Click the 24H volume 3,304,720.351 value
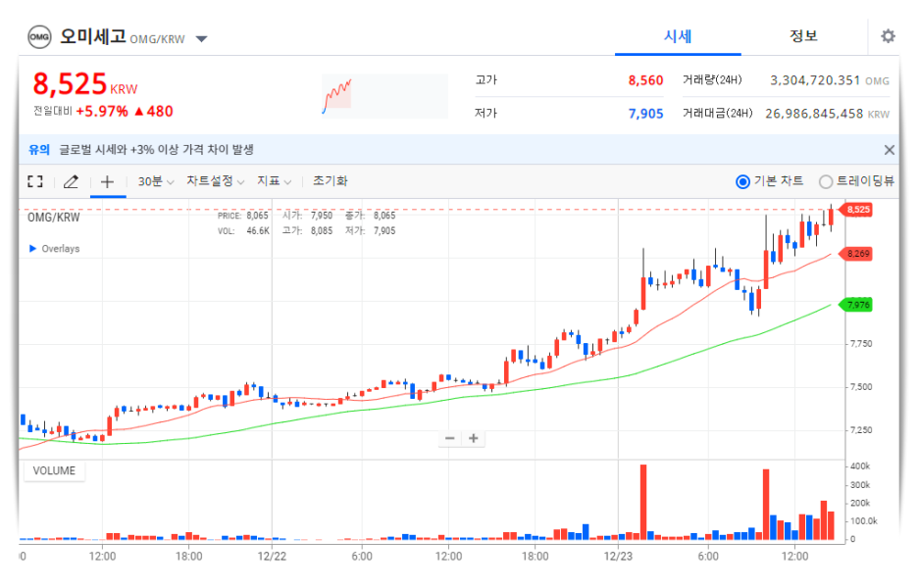The width and height of the screenshot is (918, 588). pyautogui.click(x=814, y=80)
